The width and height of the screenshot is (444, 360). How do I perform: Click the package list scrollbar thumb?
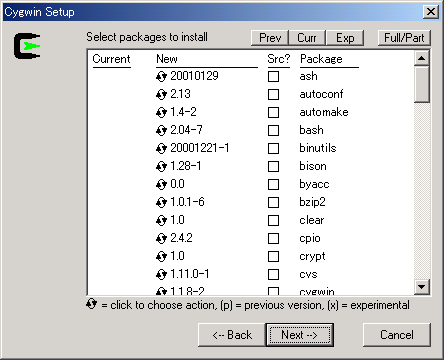(422, 84)
